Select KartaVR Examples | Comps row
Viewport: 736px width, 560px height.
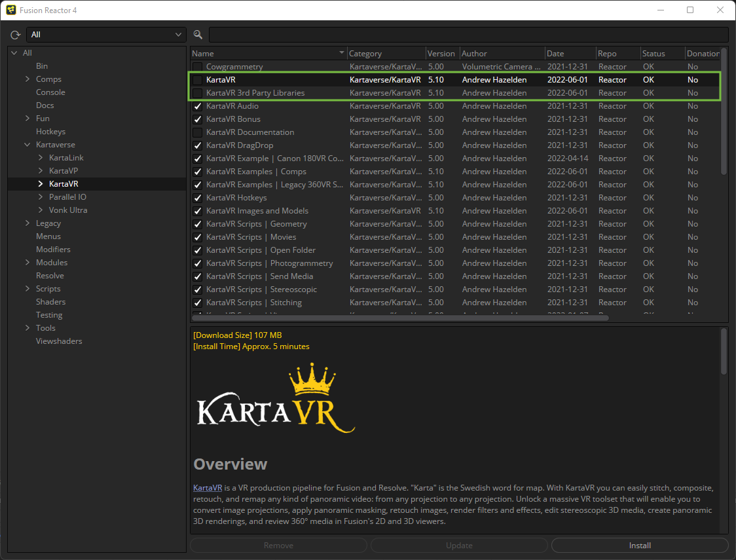pos(454,172)
